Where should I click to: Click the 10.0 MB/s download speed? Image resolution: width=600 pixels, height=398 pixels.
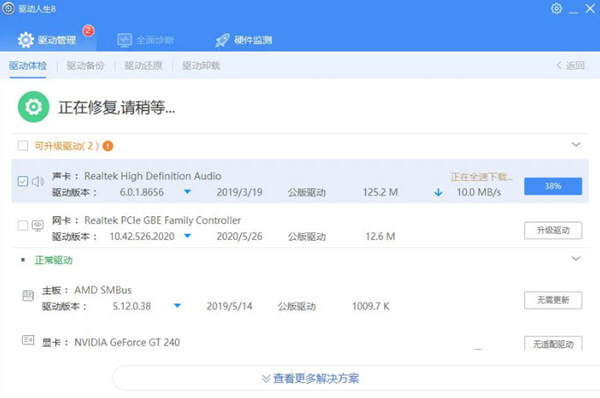[479, 192]
